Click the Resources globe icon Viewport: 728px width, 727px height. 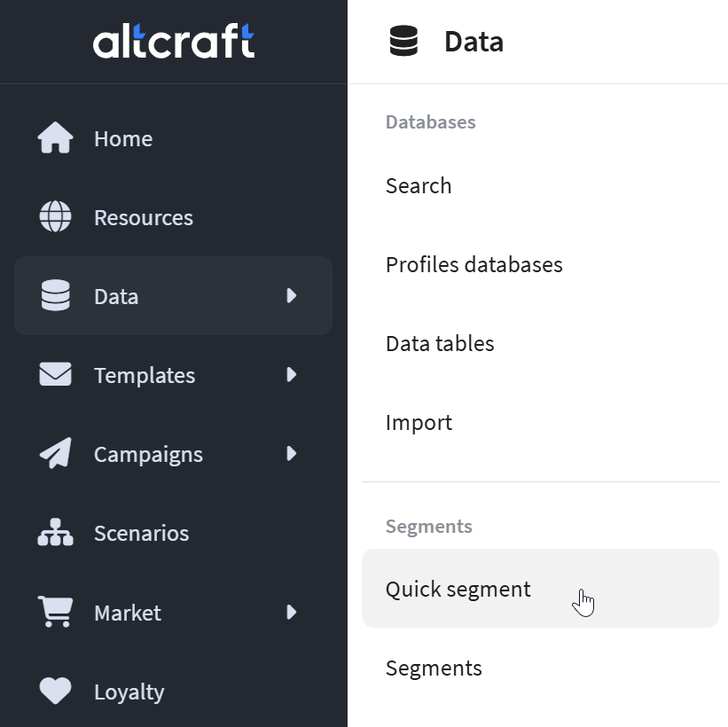[x=55, y=216]
